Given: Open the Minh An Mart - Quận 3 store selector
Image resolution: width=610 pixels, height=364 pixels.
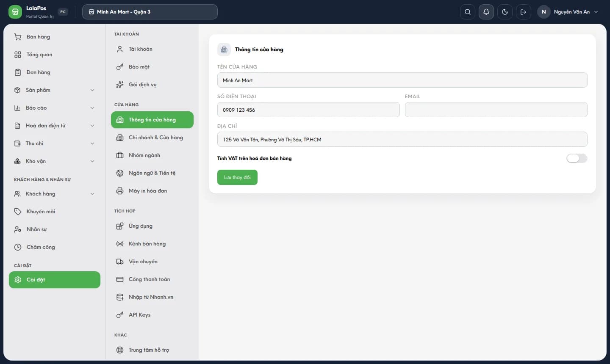Looking at the screenshot, I should click(150, 12).
